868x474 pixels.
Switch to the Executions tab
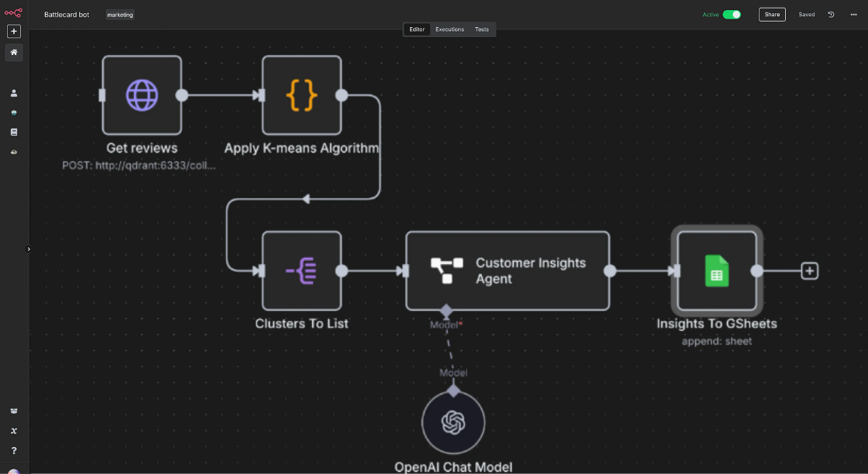pos(449,29)
